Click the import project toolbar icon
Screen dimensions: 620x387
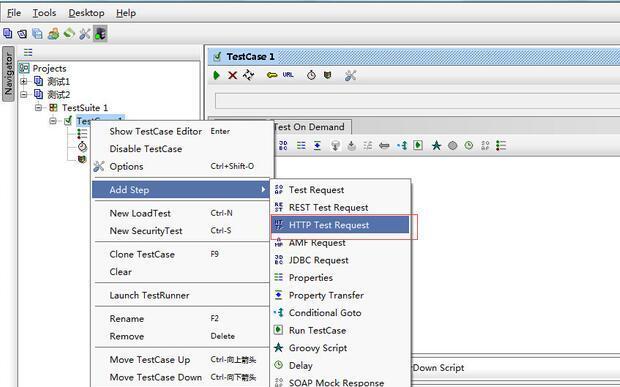point(22,34)
